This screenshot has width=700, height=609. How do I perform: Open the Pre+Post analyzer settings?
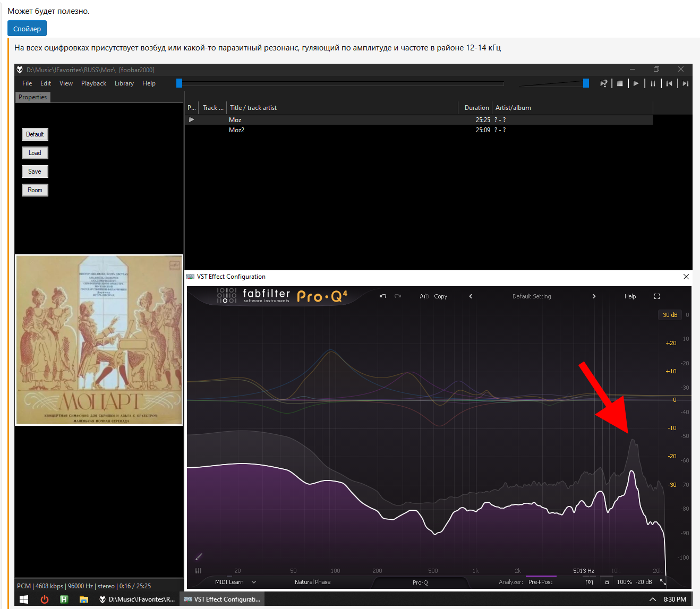point(540,582)
